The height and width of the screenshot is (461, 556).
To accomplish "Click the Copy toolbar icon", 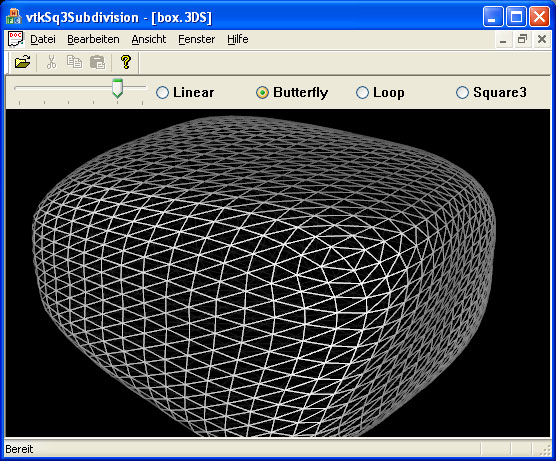I will [74, 62].
